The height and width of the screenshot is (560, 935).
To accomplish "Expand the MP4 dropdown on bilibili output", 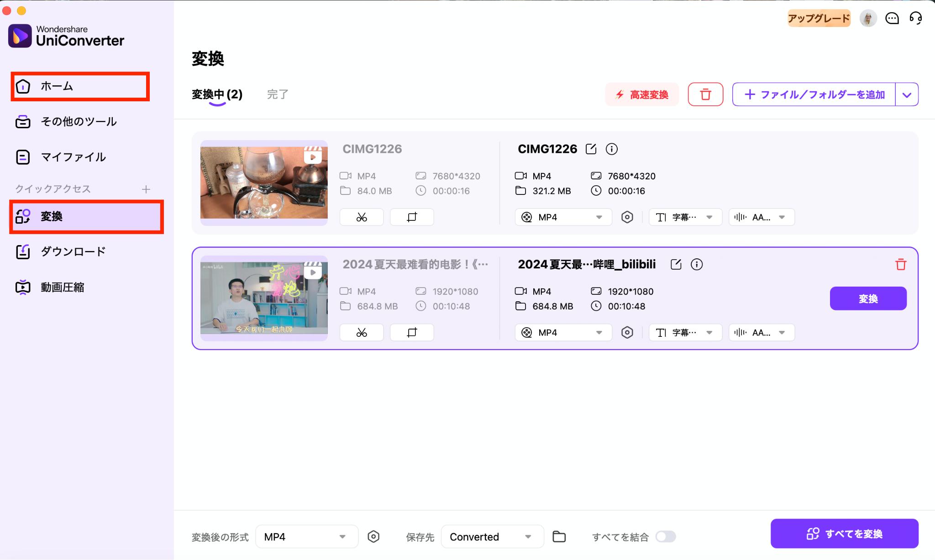I will [598, 332].
